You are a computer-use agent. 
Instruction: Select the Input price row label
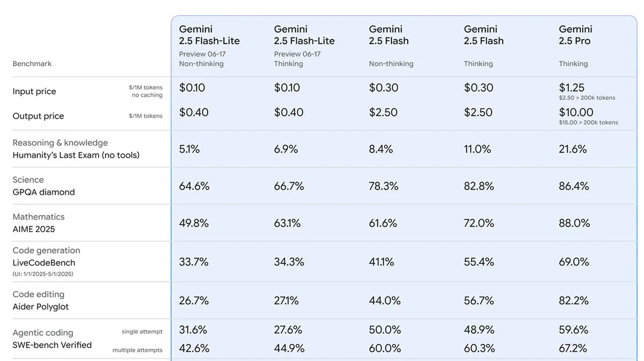34,92
